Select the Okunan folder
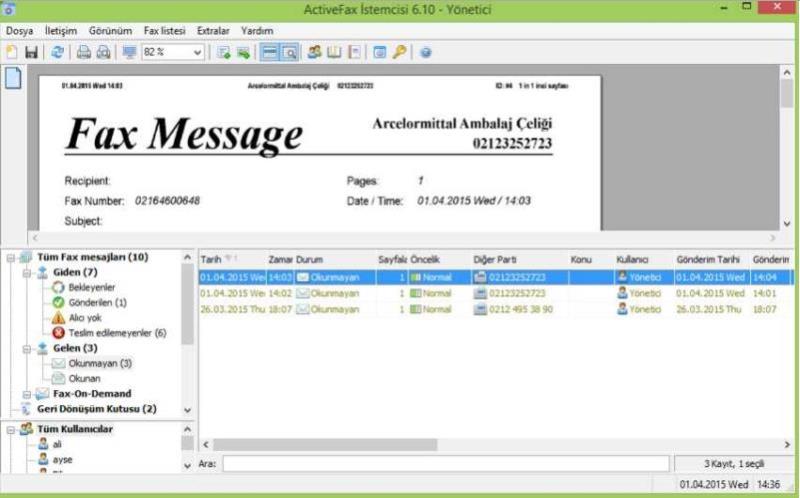The height and width of the screenshot is (498, 800). tap(85, 379)
